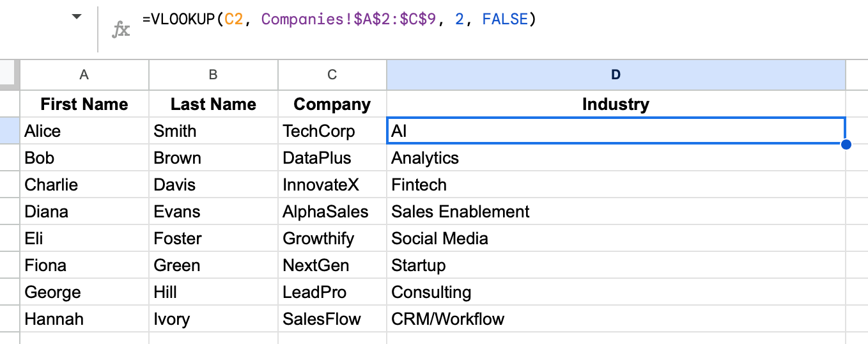Viewport: 868px width, 344px height.
Task: Click the Industry header cell
Action: pos(616,104)
